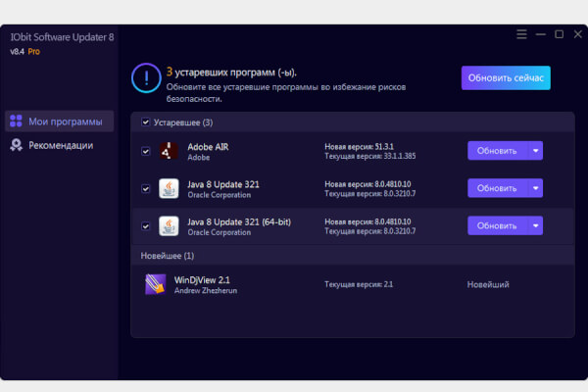Viewport: 588px width, 392px height.
Task: Uncheck the Java 8 Update 321 (64-bit) checkbox
Action: tap(145, 226)
